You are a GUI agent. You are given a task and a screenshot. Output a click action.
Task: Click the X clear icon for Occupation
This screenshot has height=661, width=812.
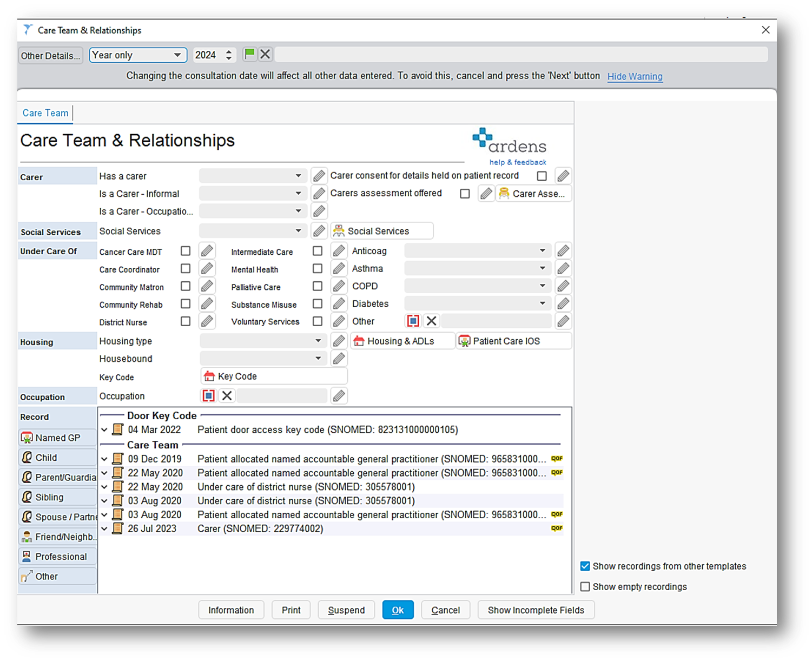pyautogui.click(x=227, y=395)
